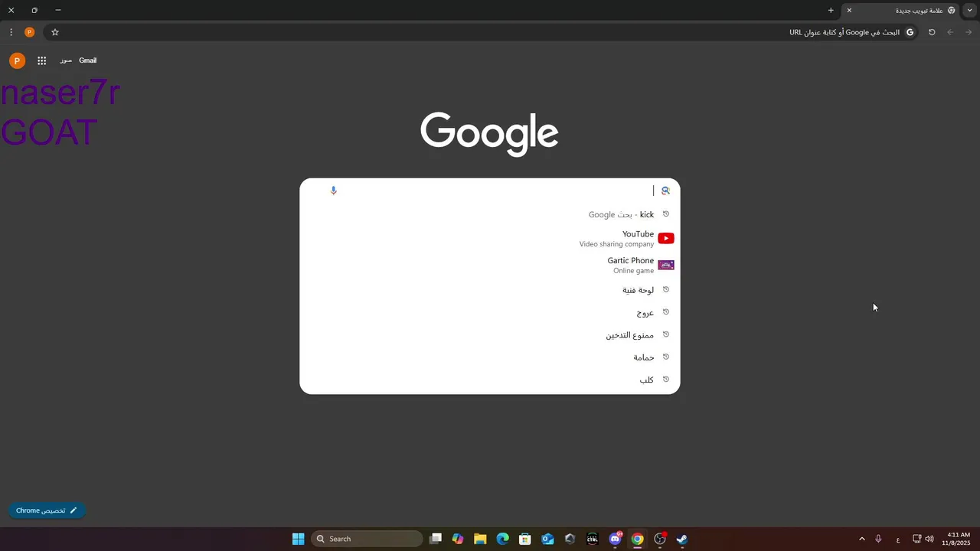Close the علامة تبويب جديدة tab
The height and width of the screenshot is (551, 980).
(x=849, y=10)
